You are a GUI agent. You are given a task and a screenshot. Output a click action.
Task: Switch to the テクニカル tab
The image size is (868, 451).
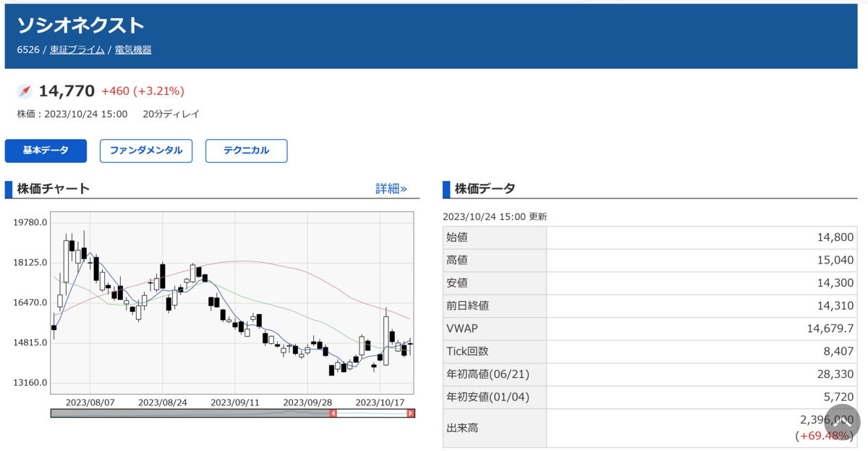pyautogui.click(x=247, y=151)
